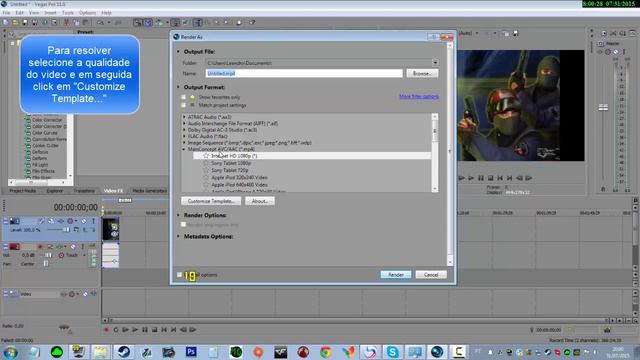Viewport: 640px width, 360px height.
Task: Click the Vegas Pro taskbar icon
Action: [436, 352]
